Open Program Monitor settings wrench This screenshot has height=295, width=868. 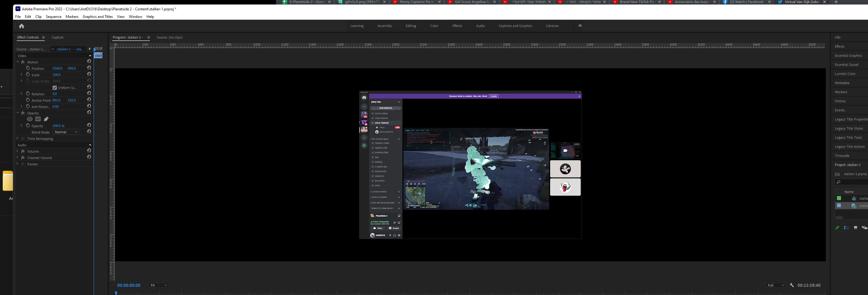tap(791, 285)
